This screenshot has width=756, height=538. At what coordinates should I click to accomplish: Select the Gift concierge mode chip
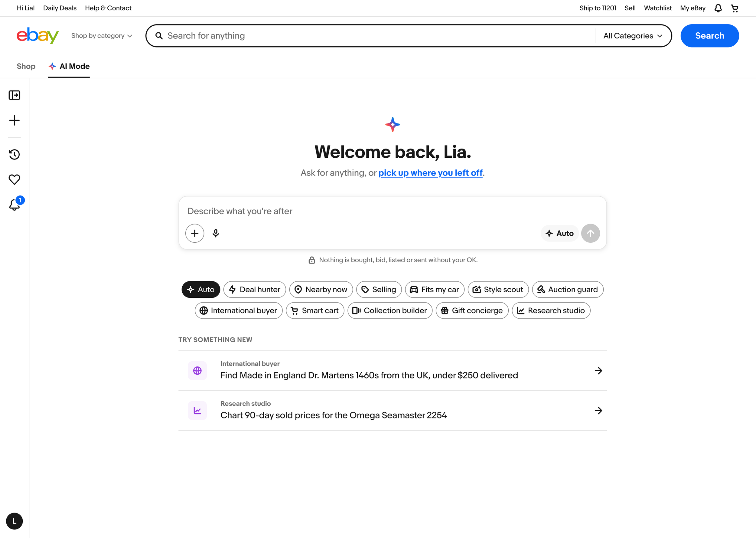(472, 310)
